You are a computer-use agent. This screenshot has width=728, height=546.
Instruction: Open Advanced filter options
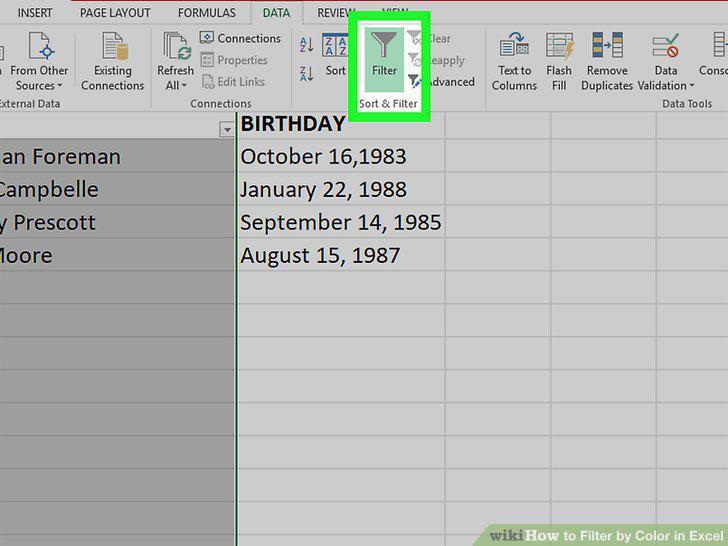(441, 82)
